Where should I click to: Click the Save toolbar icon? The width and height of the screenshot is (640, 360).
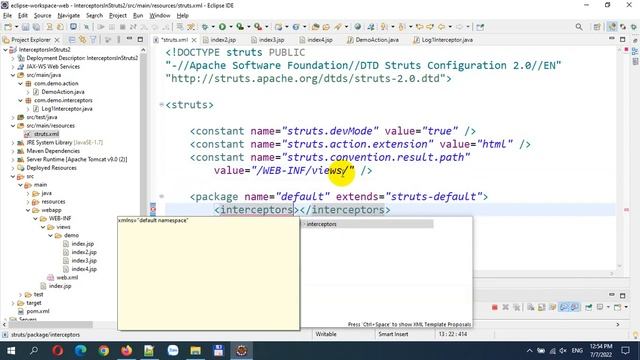(x=25, y=27)
